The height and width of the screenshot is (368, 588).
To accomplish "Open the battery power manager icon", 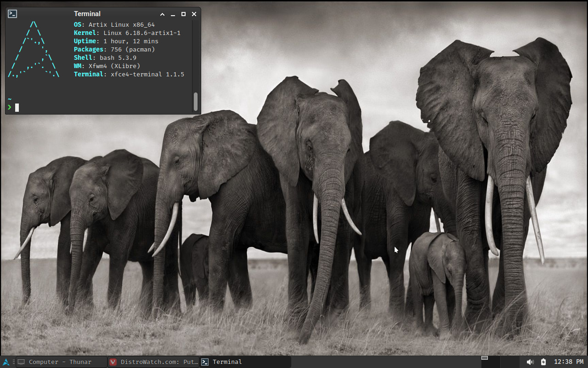I will [x=543, y=362].
